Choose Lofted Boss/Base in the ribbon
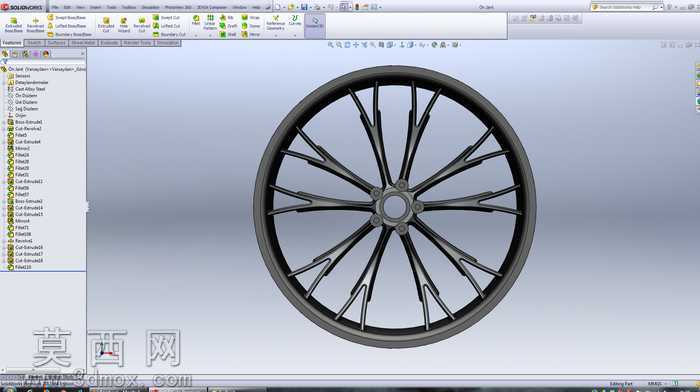 click(x=67, y=26)
